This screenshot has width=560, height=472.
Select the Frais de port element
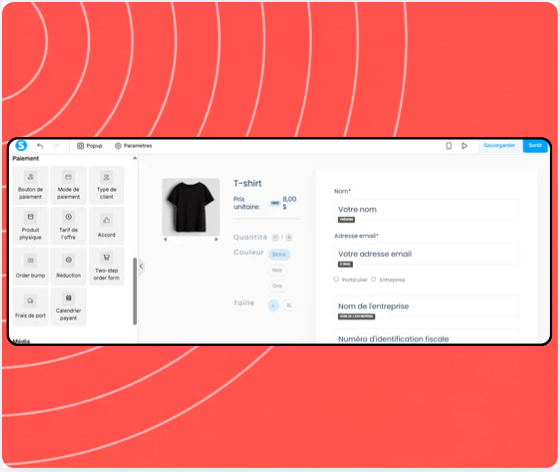[x=30, y=307]
